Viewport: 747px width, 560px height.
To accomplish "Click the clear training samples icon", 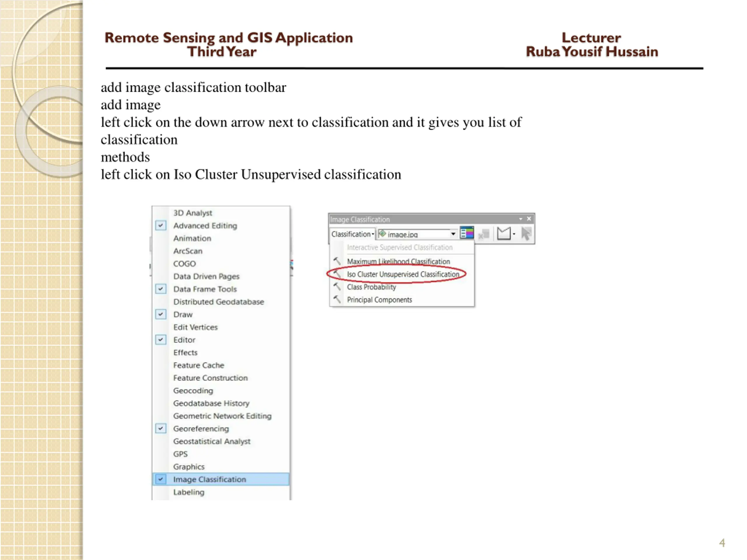I will 484,234.
